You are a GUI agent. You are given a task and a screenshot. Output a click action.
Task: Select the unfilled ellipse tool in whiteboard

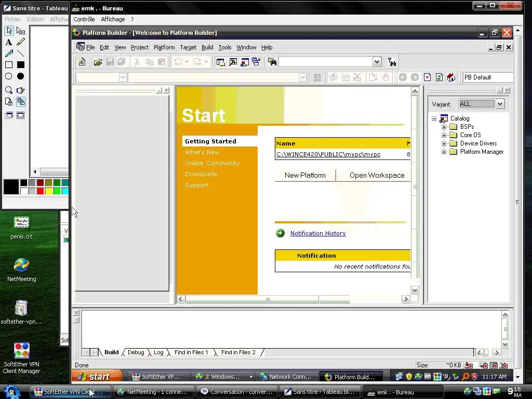coord(9,76)
